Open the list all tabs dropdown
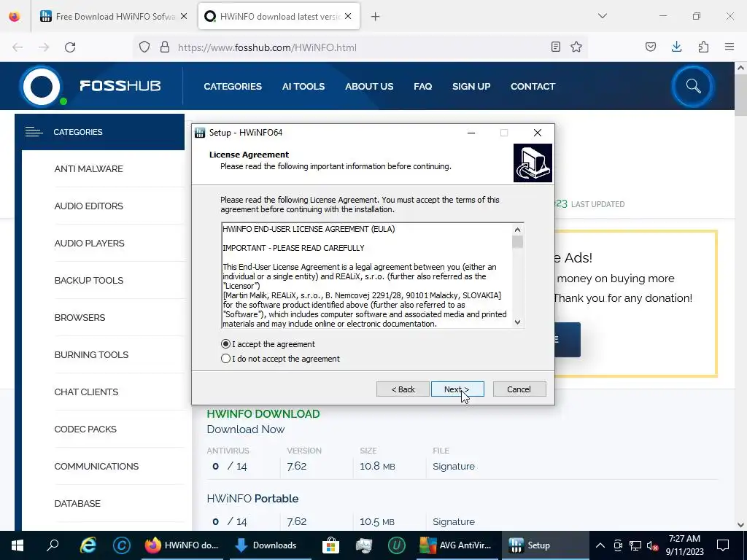The width and height of the screenshot is (747, 560). [602, 16]
